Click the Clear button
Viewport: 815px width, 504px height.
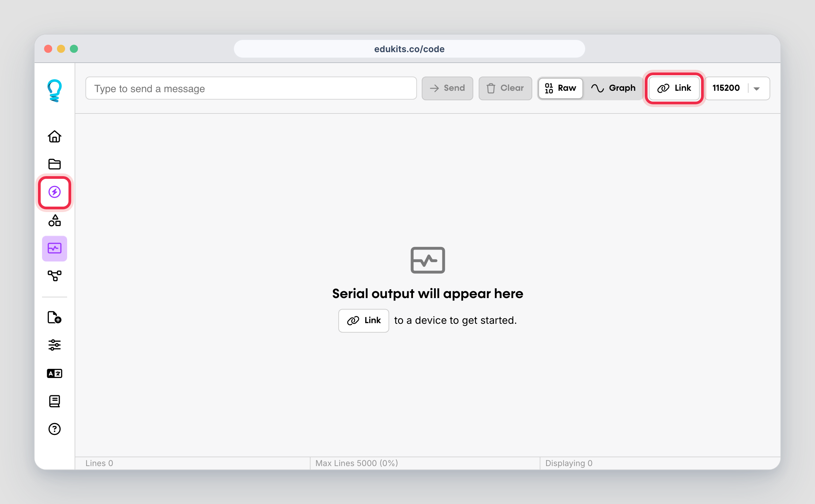[x=505, y=88]
